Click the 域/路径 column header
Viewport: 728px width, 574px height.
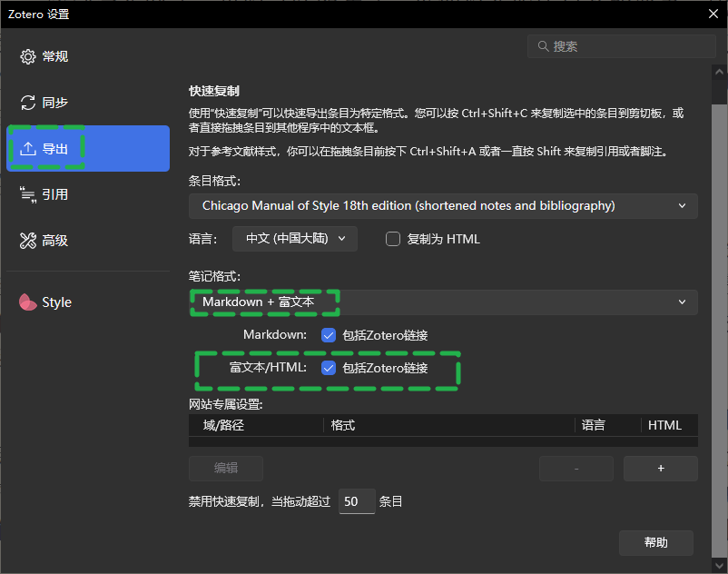[256, 425]
